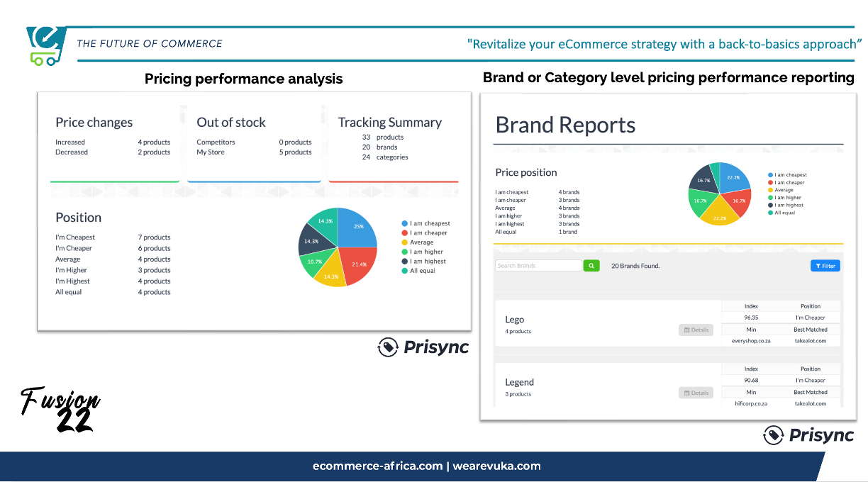Open the blue Filter button
868x482 pixels.
click(825, 266)
